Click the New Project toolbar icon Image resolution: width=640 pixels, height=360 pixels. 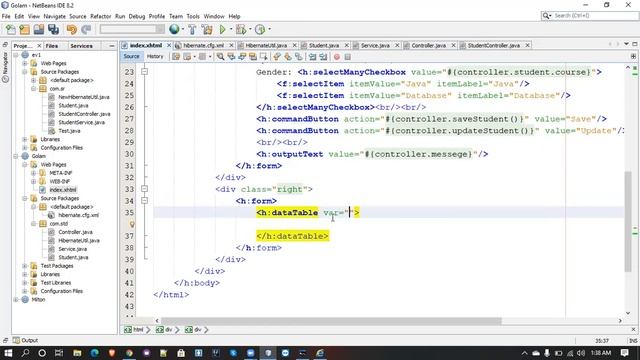tap(24, 29)
